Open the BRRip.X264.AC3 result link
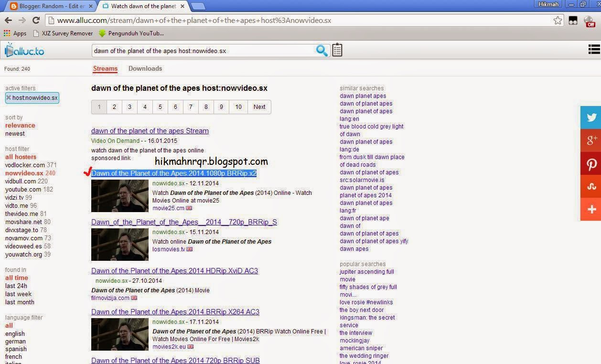 pos(175,312)
